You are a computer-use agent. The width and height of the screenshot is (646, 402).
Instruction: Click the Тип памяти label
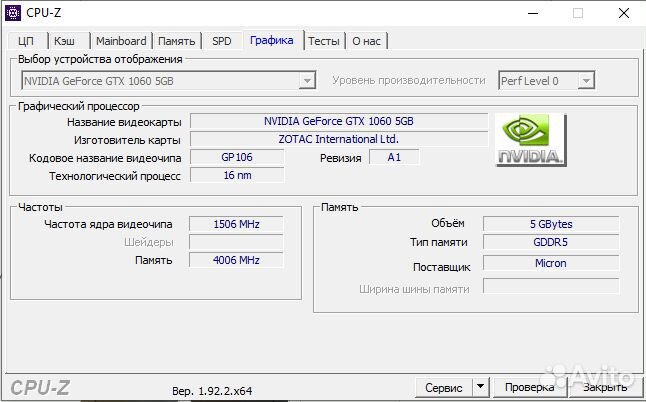(438, 242)
